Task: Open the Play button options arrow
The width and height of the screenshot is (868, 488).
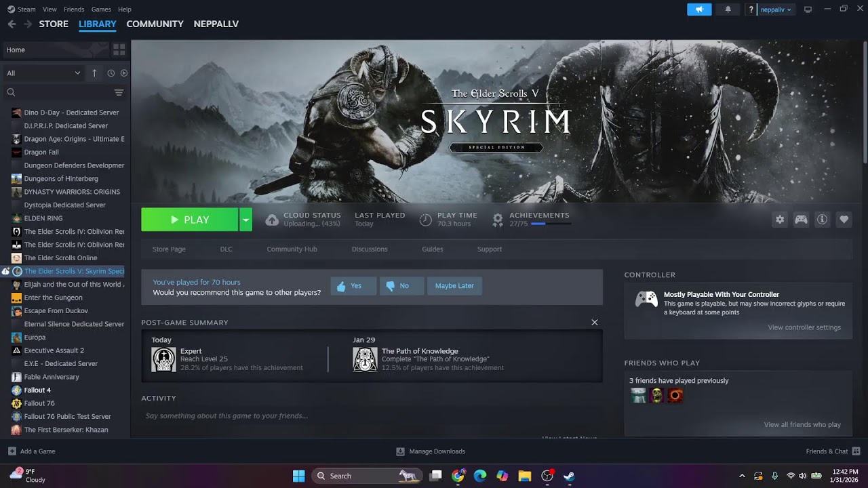Action: [x=246, y=220]
